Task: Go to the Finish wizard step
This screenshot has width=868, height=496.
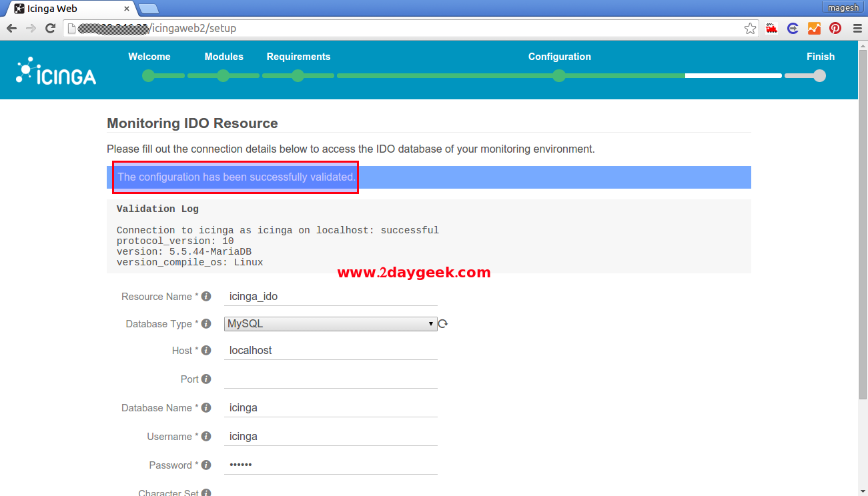Action: point(821,57)
